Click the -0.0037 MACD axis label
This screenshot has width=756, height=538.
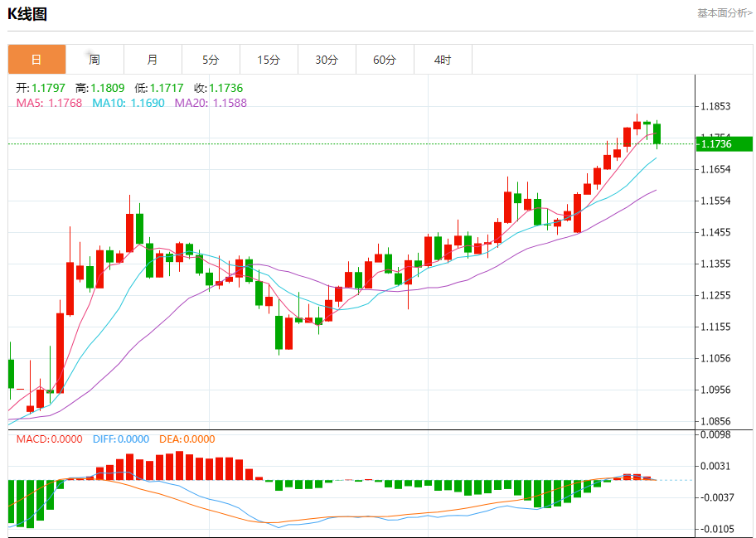(717, 497)
